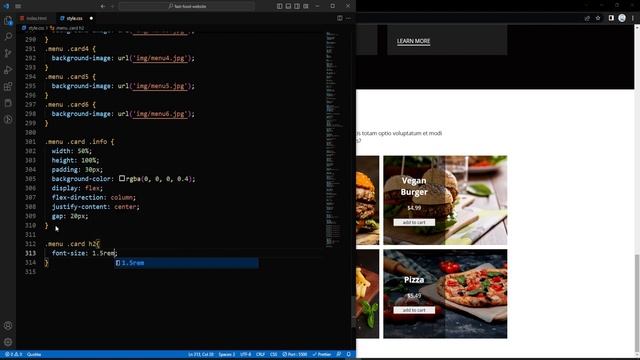Viewport: 640px width, 360px height.
Task: Open the img/menu4.jpg link on line 292
Action: click(160, 58)
